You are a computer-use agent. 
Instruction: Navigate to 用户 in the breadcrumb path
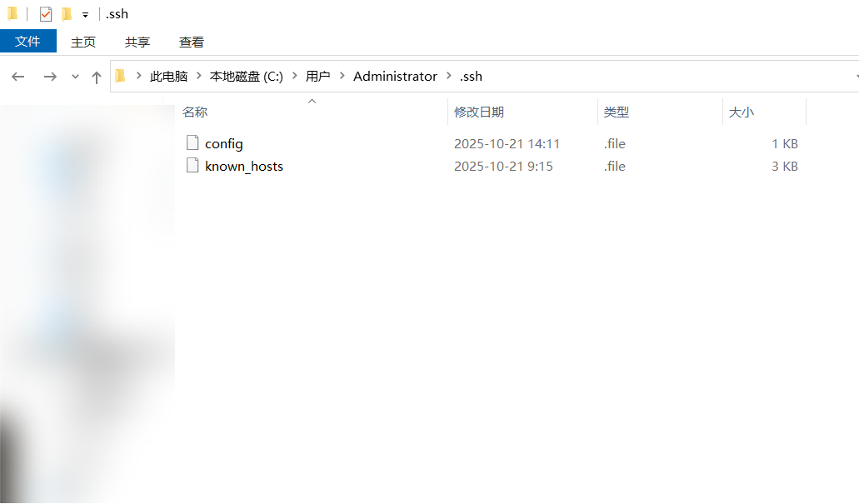click(317, 77)
